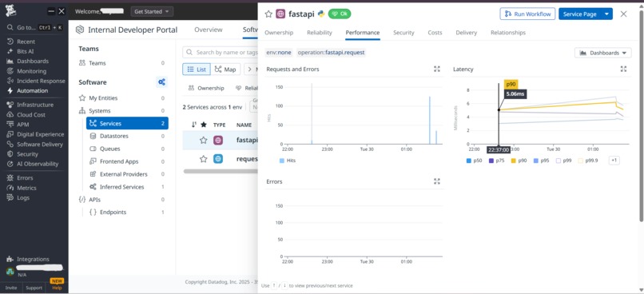The height and width of the screenshot is (294, 644).
Task: Open Software Delivery in the sidebar
Action: click(x=39, y=144)
